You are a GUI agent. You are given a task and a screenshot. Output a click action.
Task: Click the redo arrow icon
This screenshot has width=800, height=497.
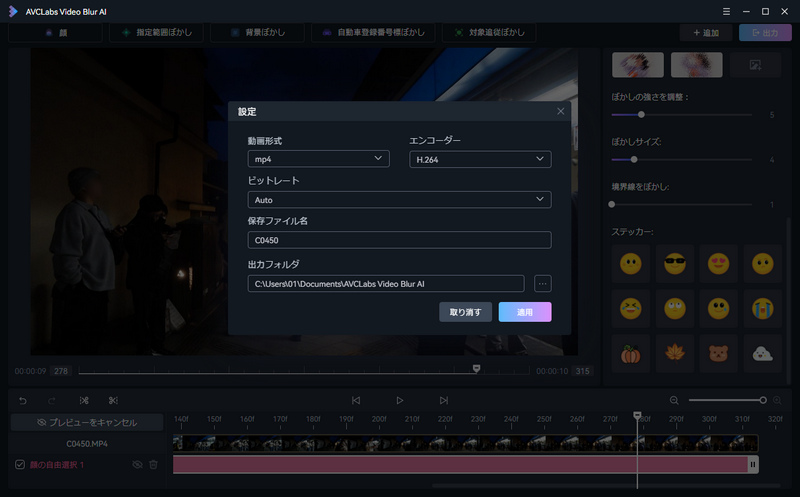[52, 401]
